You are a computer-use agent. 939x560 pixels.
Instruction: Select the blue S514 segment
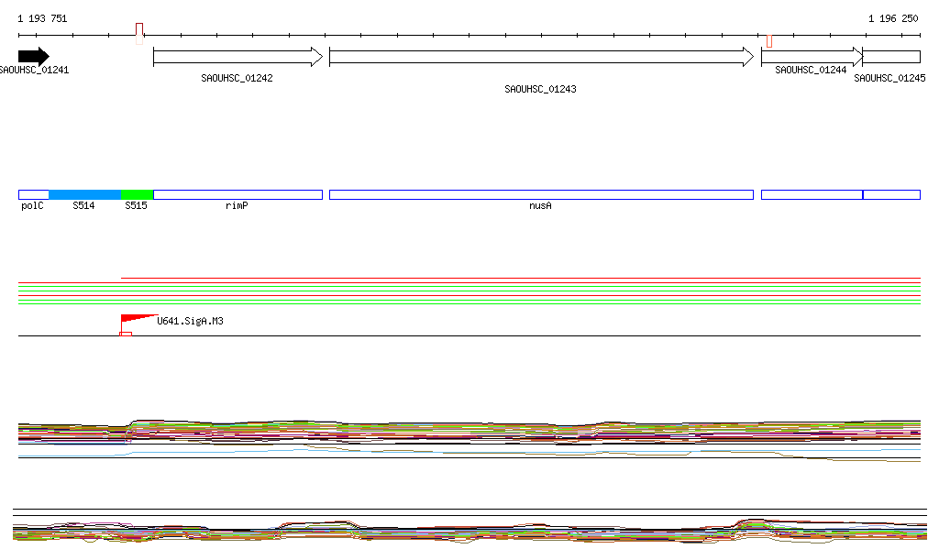84,194
